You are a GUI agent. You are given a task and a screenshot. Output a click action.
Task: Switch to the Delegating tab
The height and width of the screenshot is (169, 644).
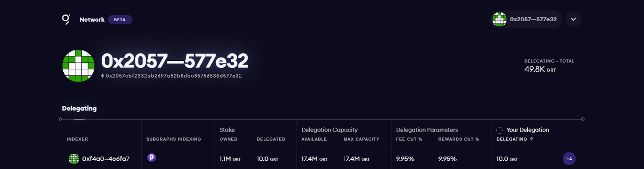point(79,108)
